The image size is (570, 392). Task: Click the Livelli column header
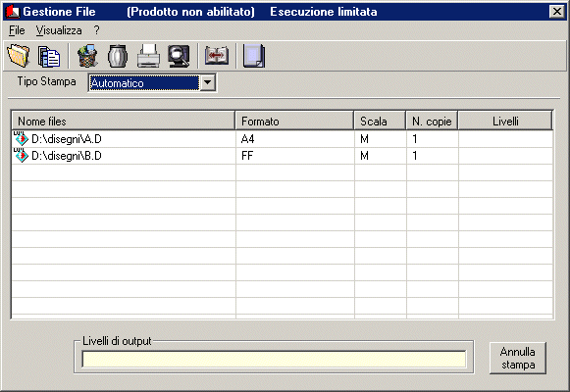pos(505,121)
